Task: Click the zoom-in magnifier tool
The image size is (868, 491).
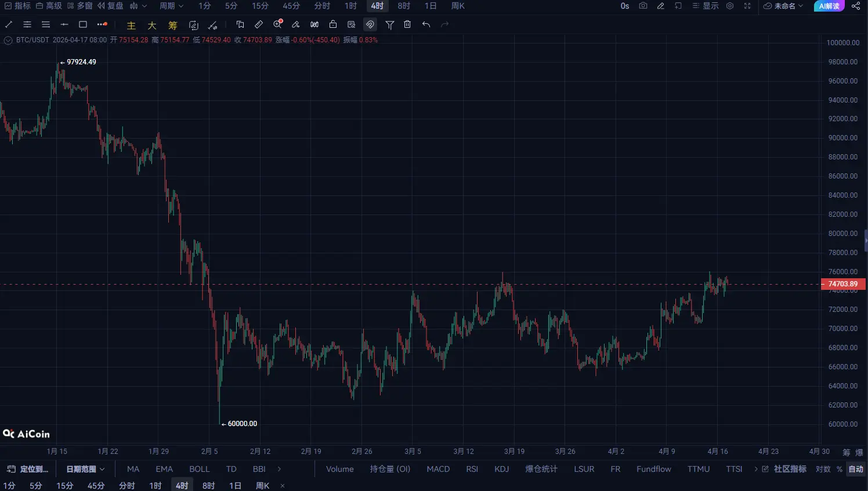Action: pos(278,24)
